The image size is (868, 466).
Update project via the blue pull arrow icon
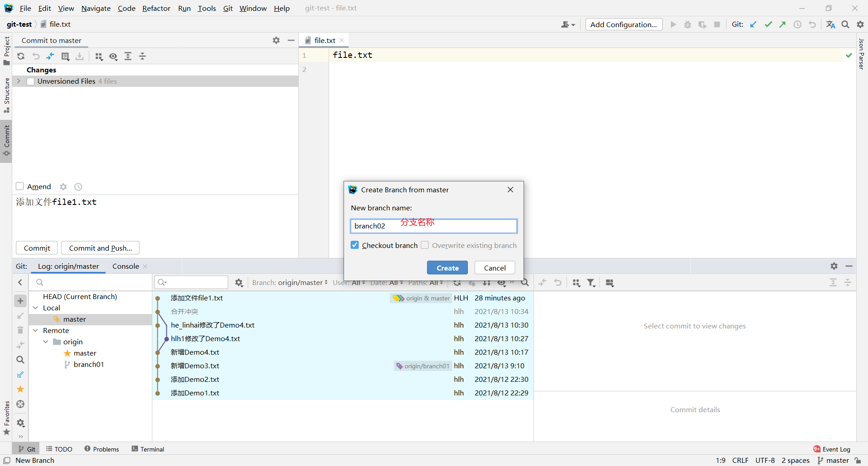coord(753,24)
